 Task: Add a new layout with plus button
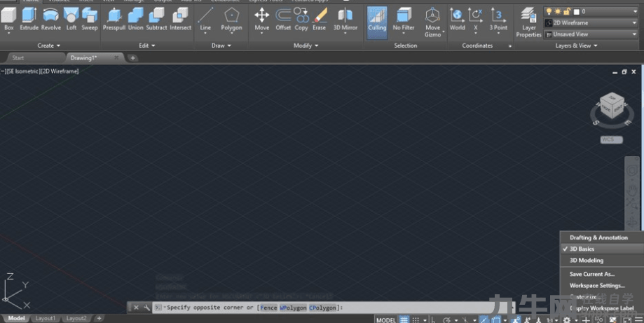(x=99, y=318)
